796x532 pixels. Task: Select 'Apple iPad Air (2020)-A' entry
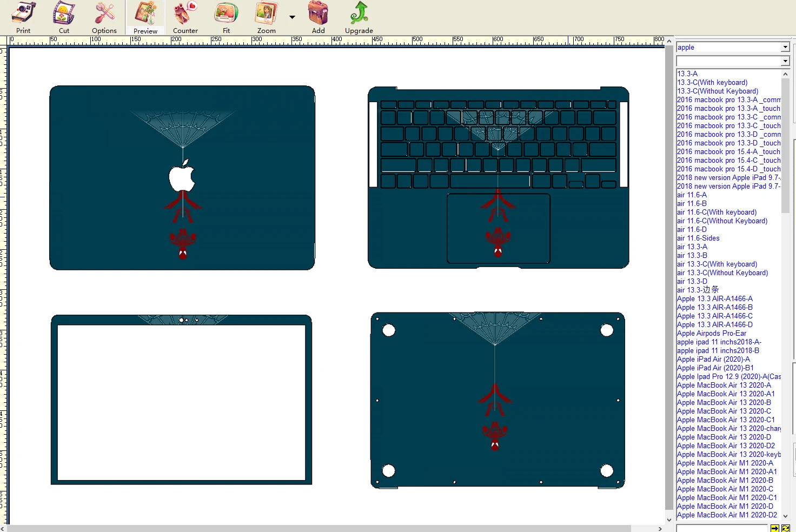714,359
